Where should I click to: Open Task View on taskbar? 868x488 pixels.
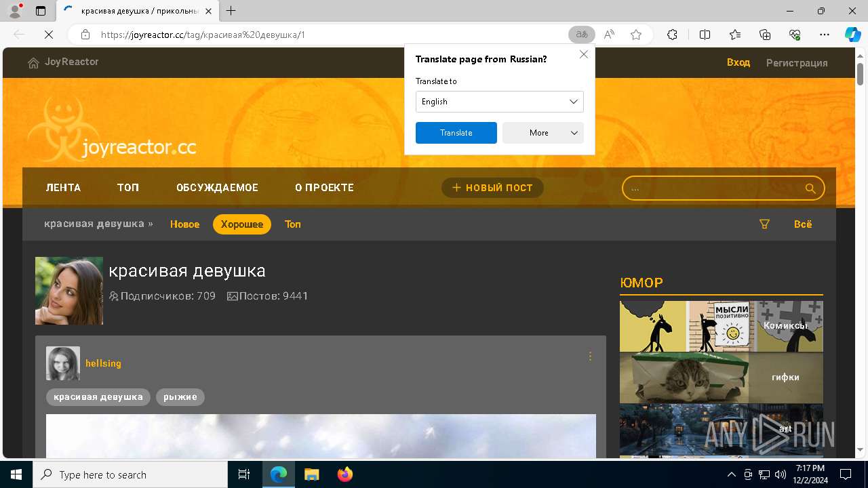[245, 474]
